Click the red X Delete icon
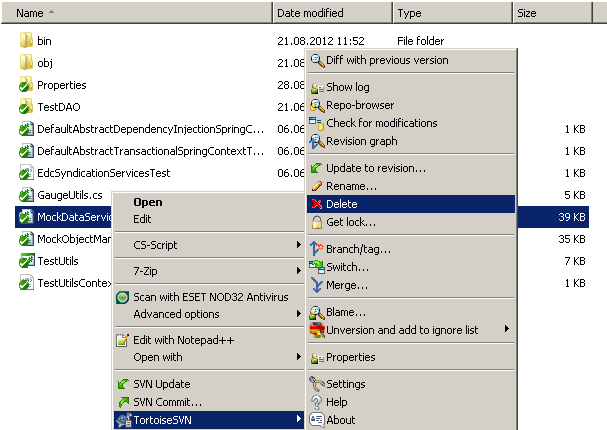Screen dimensions: 607x430 [x=317, y=204]
